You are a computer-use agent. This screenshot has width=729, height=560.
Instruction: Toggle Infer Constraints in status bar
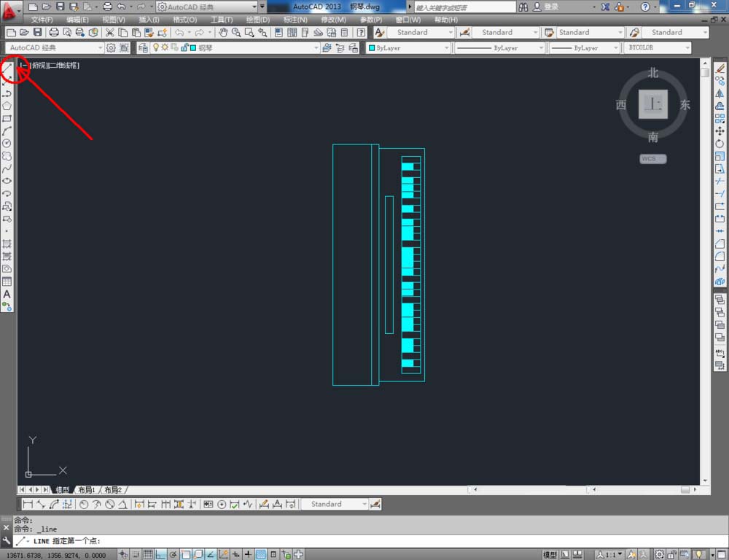pyautogui.click(x=123, y=554)
